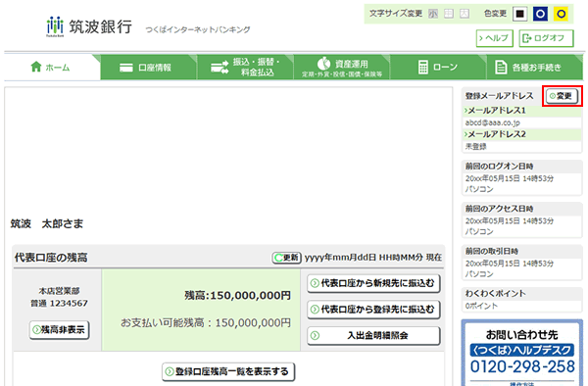588x386 pixels.
Task: Choose the black color scheme swatch
Action: [519, 15]
